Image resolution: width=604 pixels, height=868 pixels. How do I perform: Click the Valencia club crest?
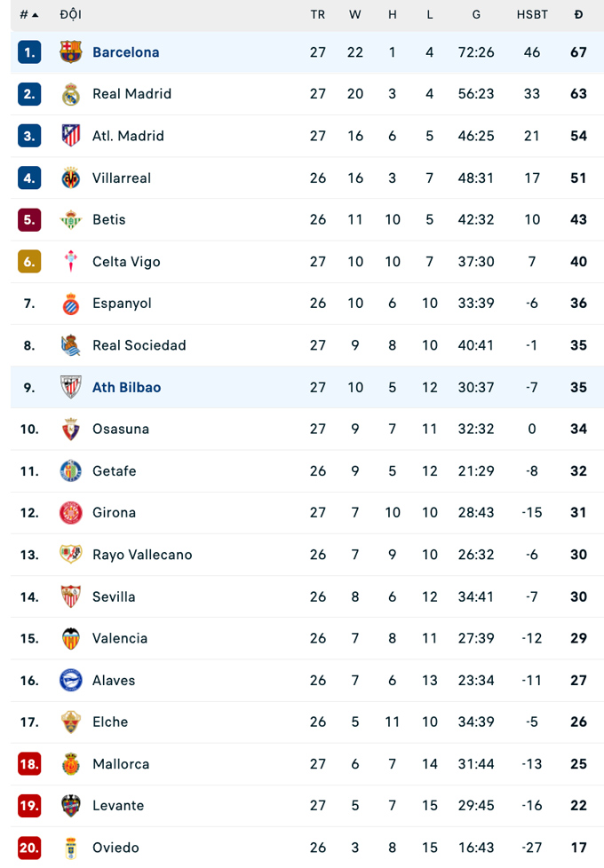tap(71, 638)
